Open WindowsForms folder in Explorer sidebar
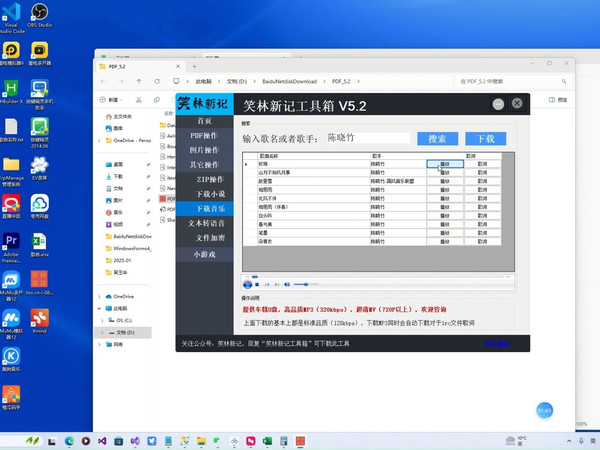This screenshot has height=450, width=600. [129, 248]
